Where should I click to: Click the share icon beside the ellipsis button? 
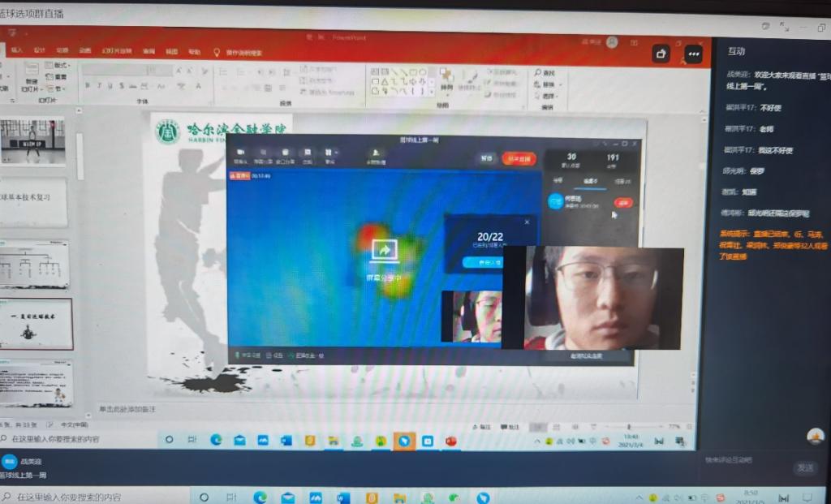click(662, 54)
